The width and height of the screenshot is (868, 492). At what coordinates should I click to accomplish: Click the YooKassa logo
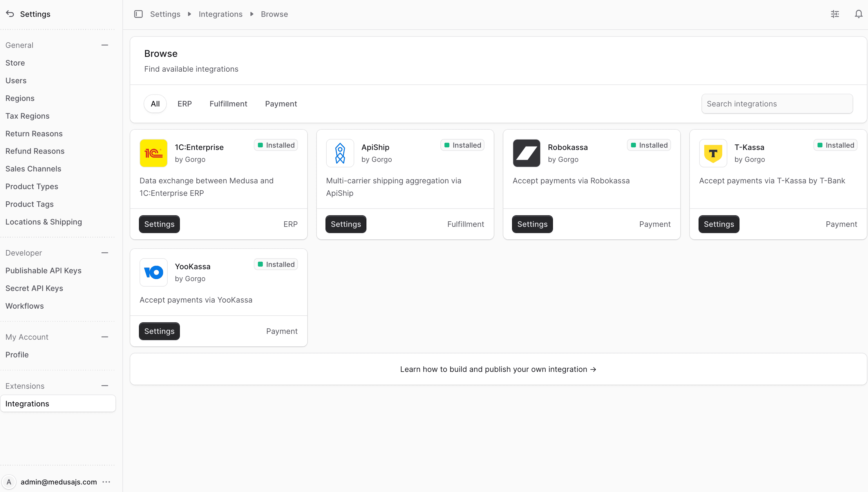pos(153,272)
